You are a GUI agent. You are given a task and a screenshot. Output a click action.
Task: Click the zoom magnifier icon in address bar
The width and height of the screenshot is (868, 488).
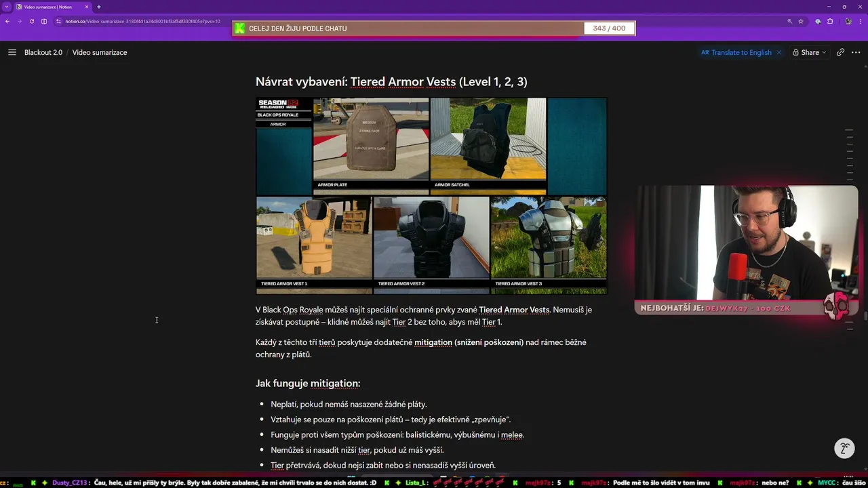(790, 21)
